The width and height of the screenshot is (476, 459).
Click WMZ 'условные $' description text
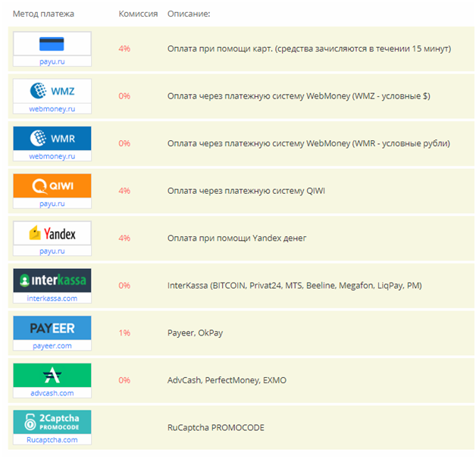299,96
